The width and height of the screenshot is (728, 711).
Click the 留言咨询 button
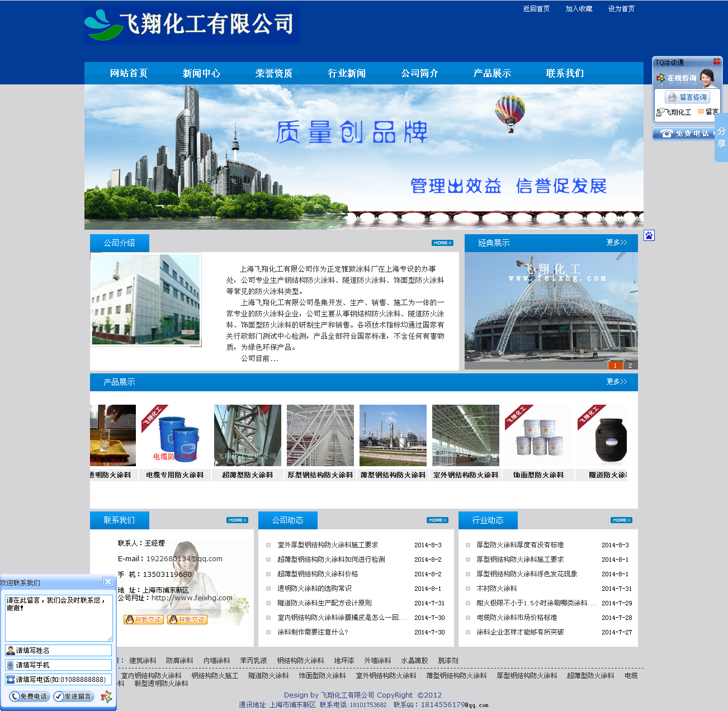pyautogui.click(x=687, y=97)
